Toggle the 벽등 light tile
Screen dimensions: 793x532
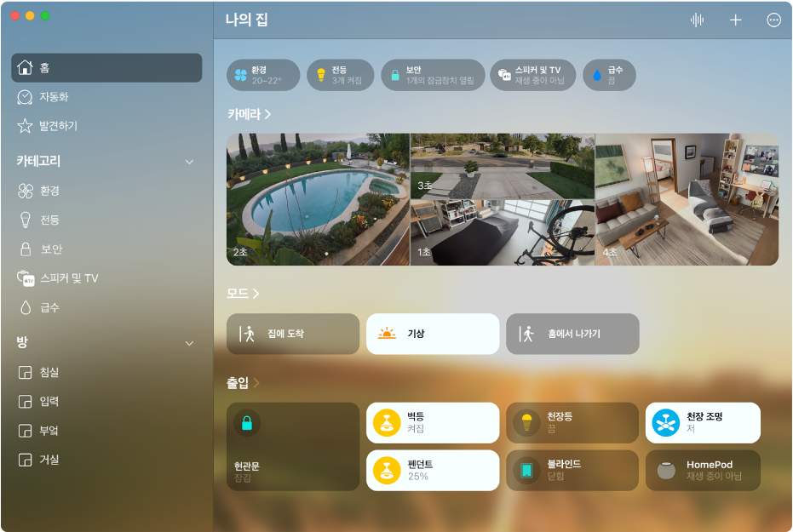(x=433, y=422)
